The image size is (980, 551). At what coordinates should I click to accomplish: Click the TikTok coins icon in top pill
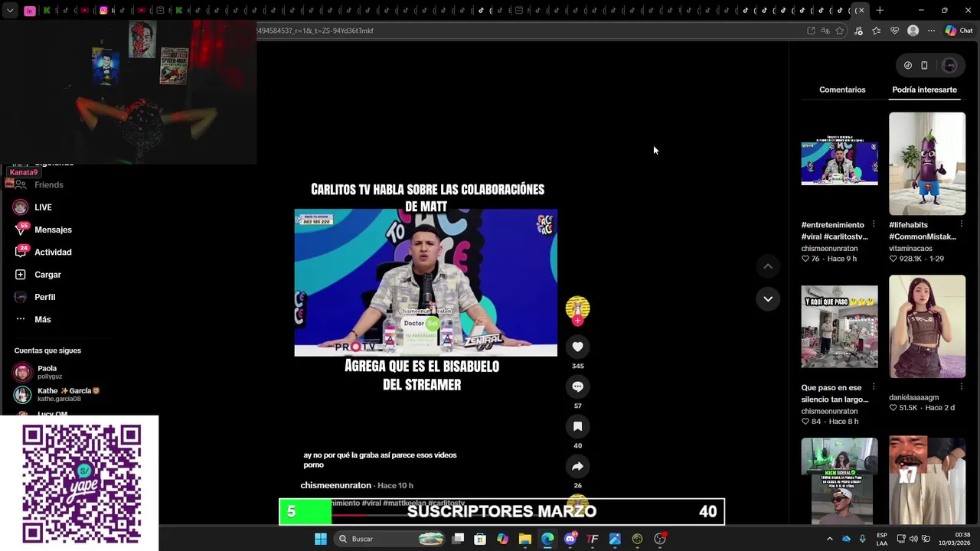(907, 66)
